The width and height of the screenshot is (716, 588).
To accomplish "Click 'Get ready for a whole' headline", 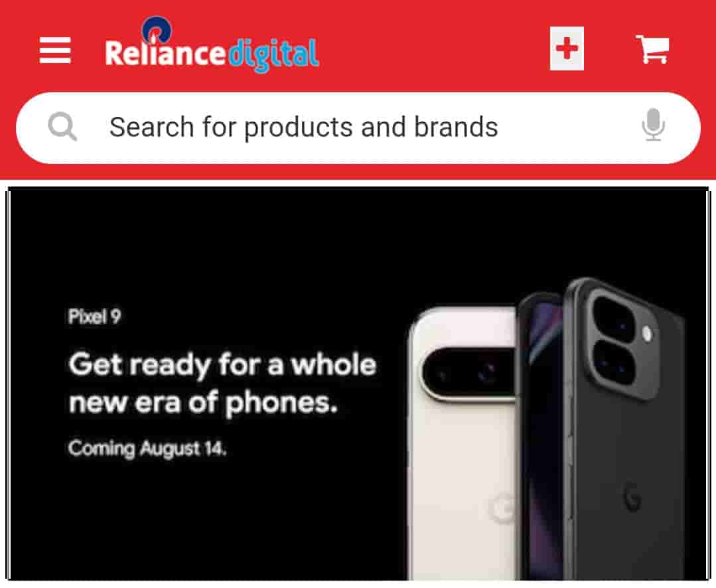I will click(x=222, y=365).
